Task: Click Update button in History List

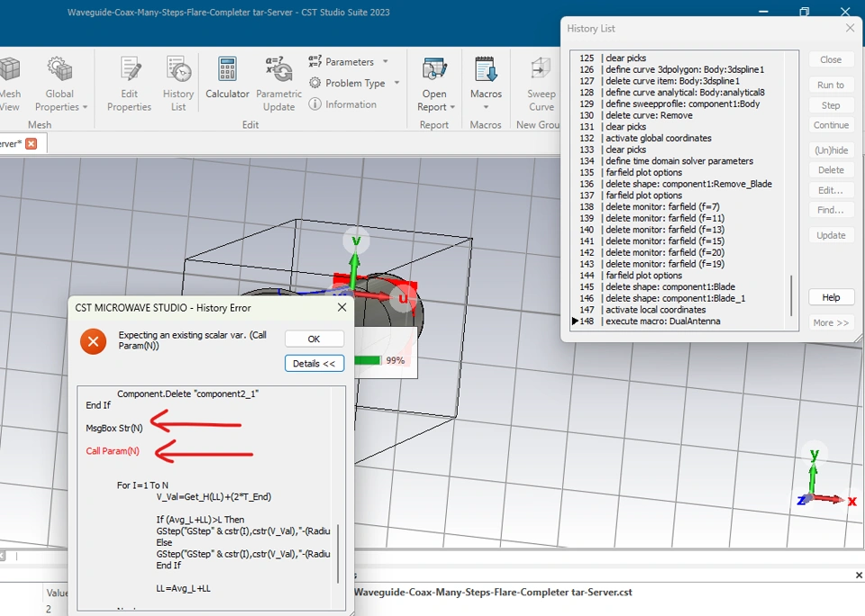Action: (x=831, y=235)
